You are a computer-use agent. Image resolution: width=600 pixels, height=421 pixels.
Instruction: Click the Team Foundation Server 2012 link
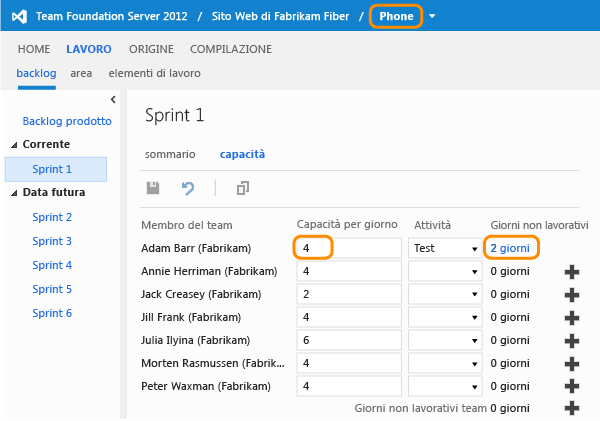click(x=112, y=16)
